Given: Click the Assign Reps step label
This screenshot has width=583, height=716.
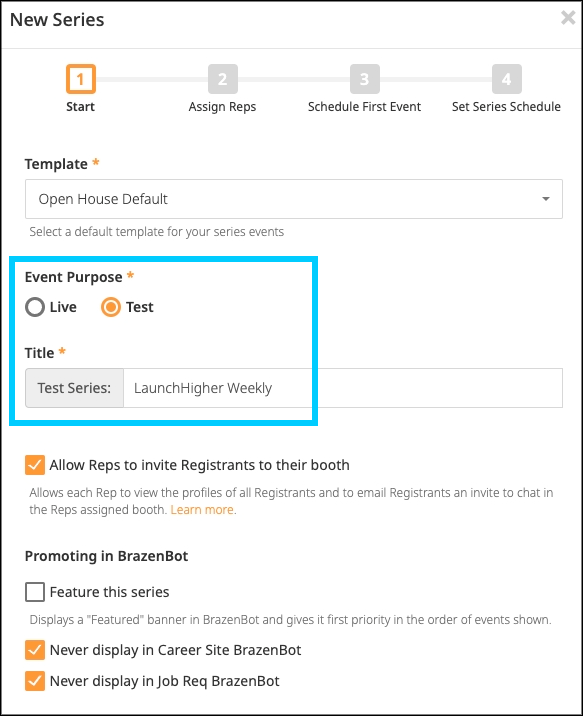Looking at the screenshot, I should pos(222,107).
